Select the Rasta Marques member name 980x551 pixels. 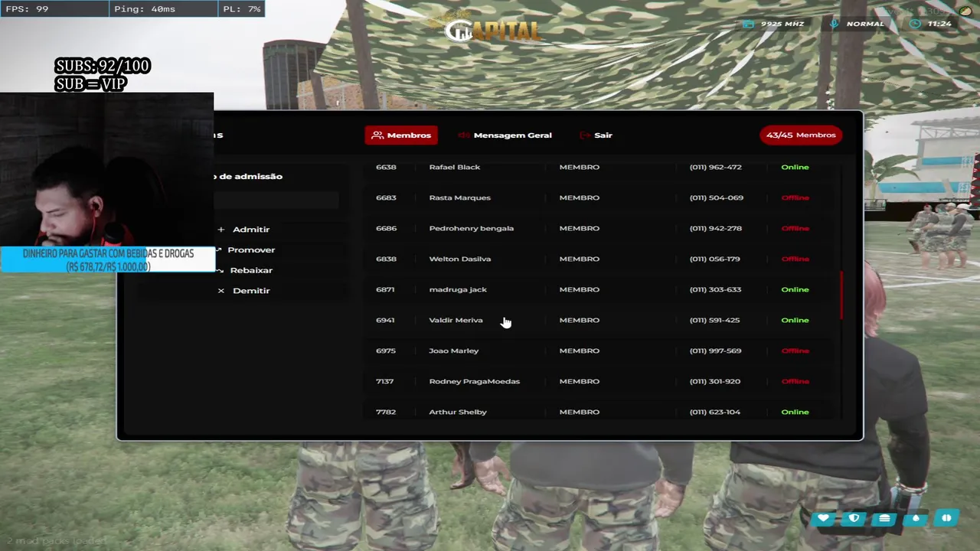click(459, 197)
